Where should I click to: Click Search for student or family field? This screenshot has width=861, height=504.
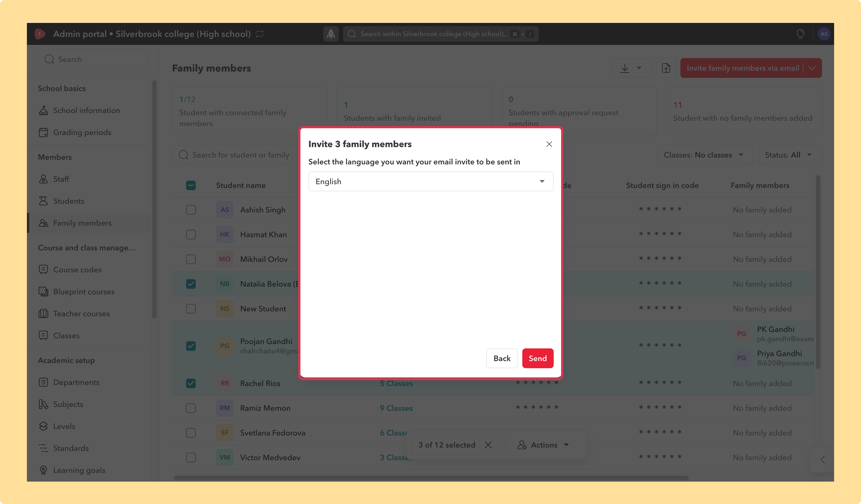[236, 155]
